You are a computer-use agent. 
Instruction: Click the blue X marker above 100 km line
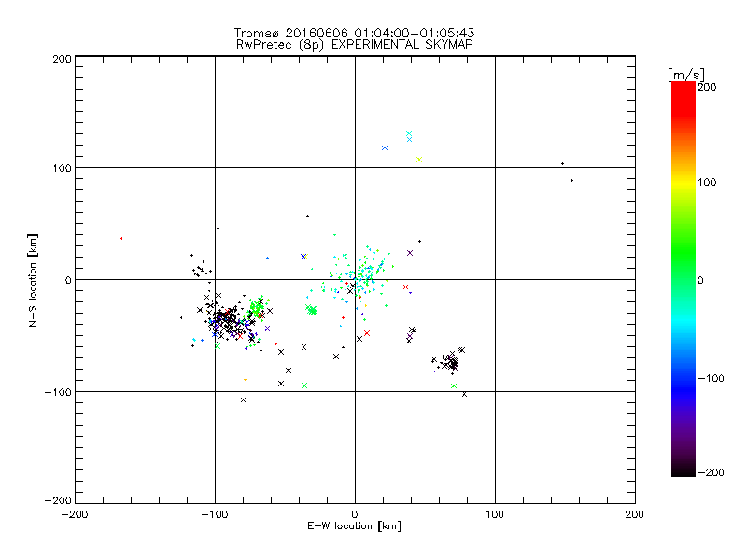coord(385,148)
